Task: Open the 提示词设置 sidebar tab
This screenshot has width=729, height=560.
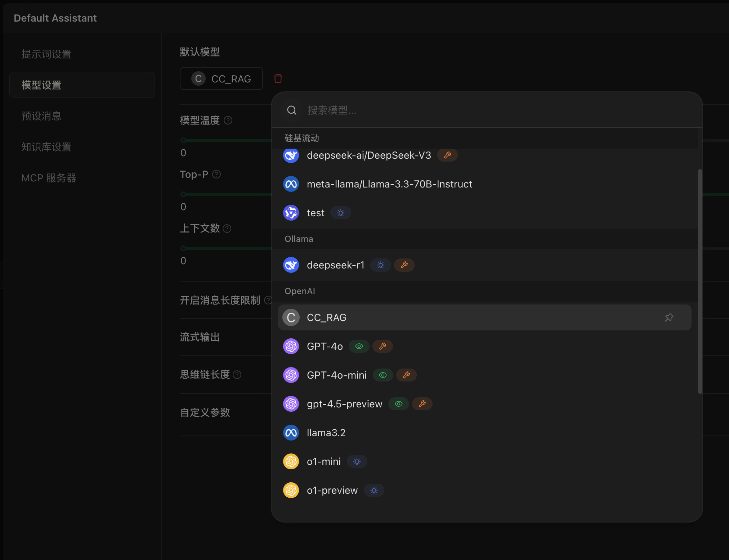Action: pos(46,54)
